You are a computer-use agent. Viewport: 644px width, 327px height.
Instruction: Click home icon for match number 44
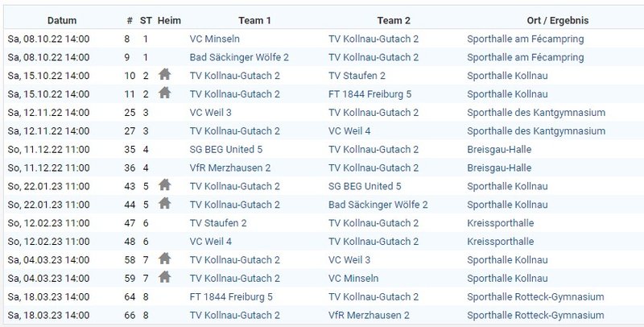165,203
